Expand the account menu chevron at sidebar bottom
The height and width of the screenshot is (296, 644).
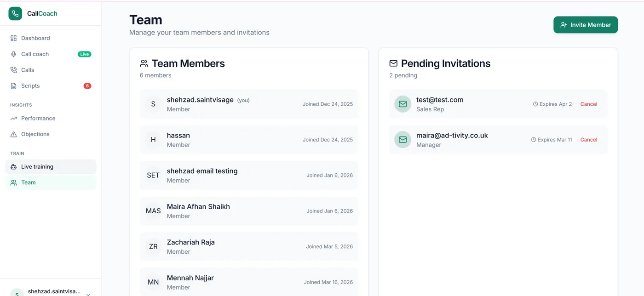tap(88, 294)
